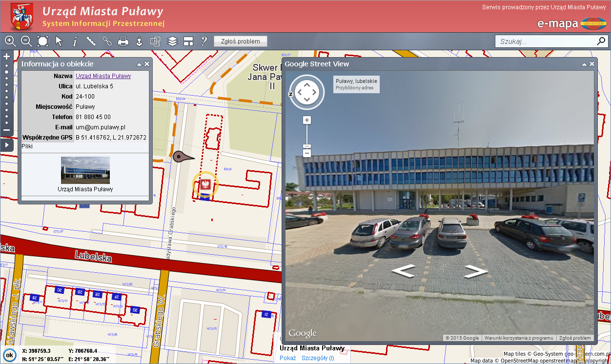Select the zoom in magnifier tool
611x364 pixels.
pyautogui.click(x=10, y=41)
